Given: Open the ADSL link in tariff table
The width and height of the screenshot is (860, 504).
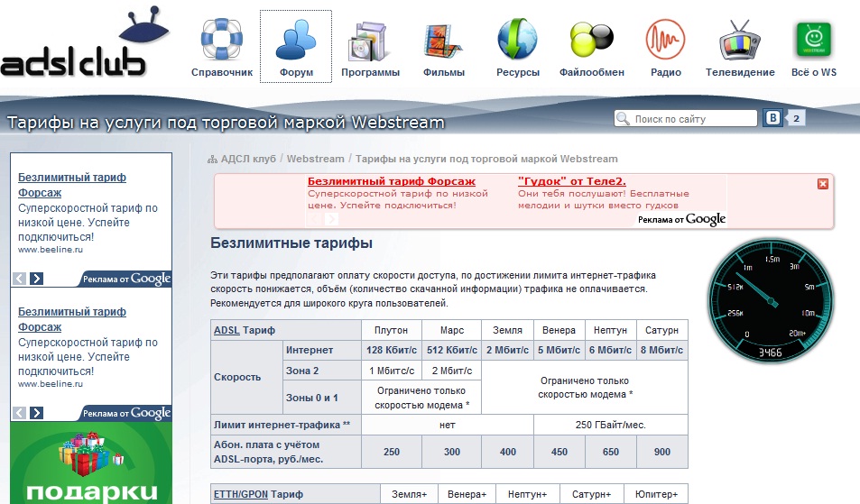Looking at the screenshot, I should tap(227, 330).
